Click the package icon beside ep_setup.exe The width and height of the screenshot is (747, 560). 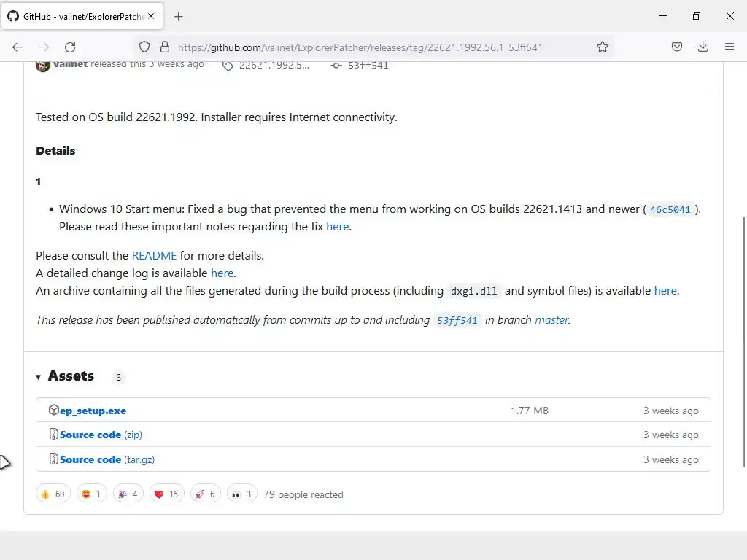click(54, 410)
